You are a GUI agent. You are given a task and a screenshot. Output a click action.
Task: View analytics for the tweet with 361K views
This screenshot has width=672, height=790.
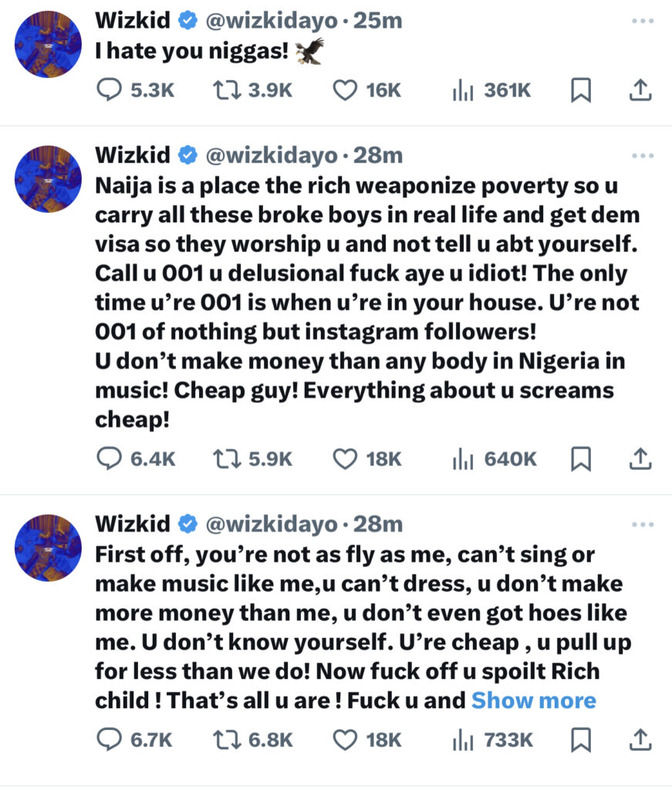point(462,90)
